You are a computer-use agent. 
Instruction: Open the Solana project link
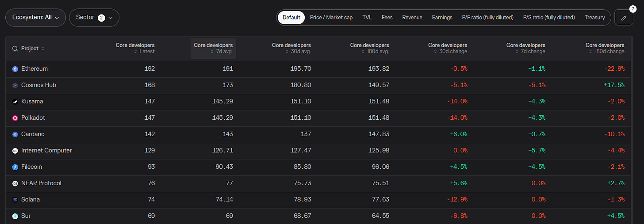click(x=31, y=200)
